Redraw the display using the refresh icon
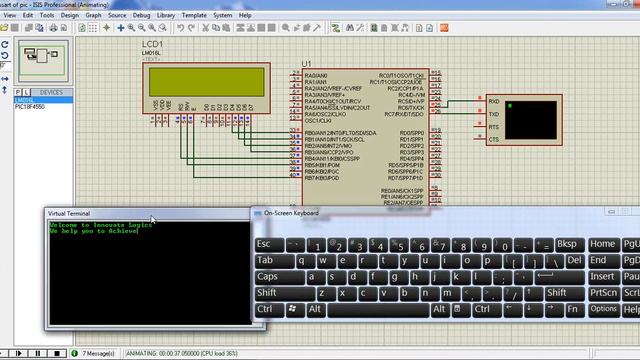 tap(82, 28)
